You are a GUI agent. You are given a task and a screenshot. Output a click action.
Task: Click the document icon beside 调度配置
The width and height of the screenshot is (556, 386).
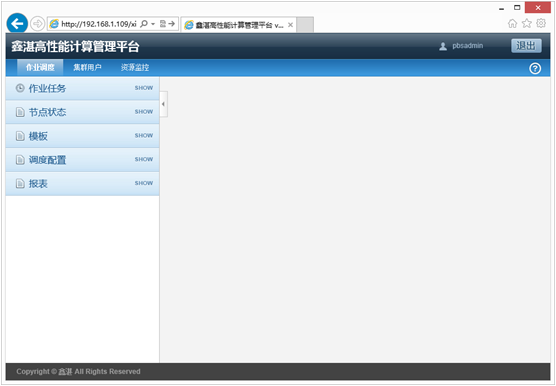pyautogui.click(x=20, y=160)
